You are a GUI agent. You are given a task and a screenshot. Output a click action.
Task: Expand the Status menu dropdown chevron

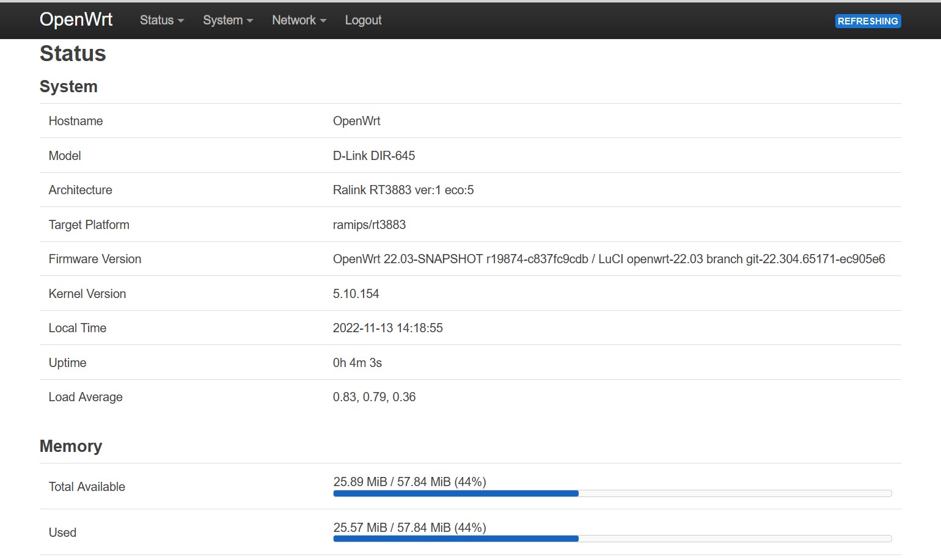pos(180,21)
